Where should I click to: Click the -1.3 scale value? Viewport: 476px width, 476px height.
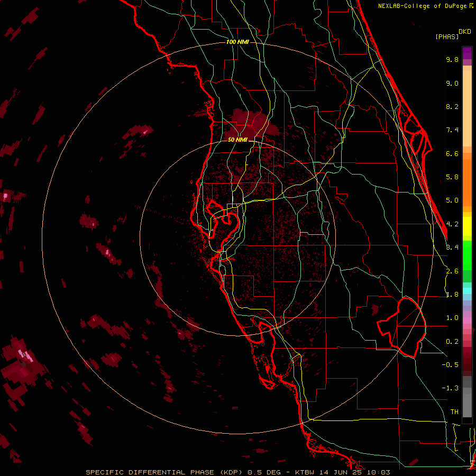click(x=450, y=388)
